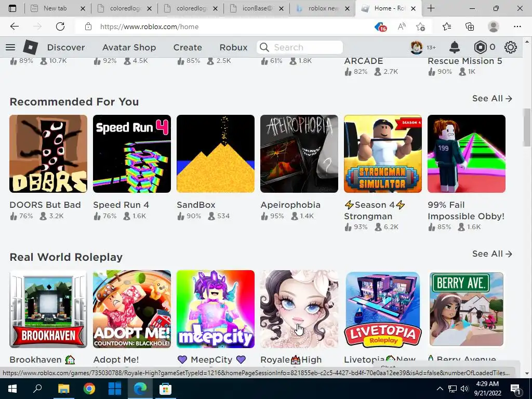
Task: Close the roblox new browser tab
Action: pyautogui.click(x=347, y=8)
